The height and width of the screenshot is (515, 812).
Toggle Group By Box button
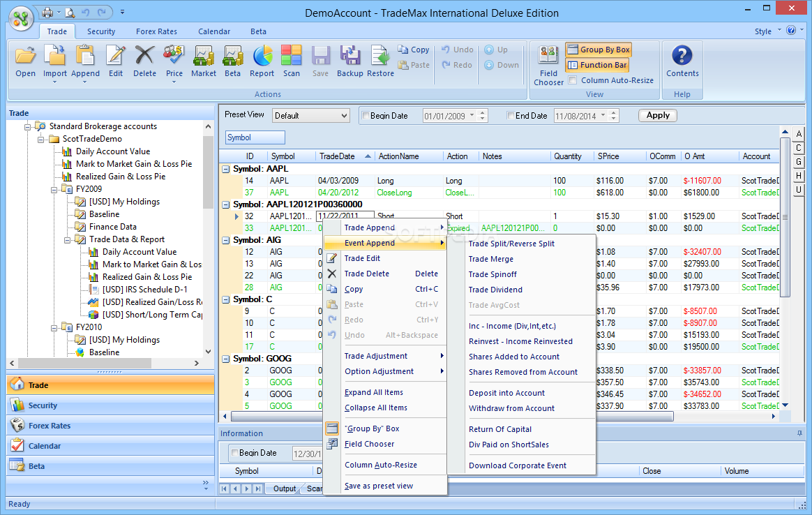599,50
